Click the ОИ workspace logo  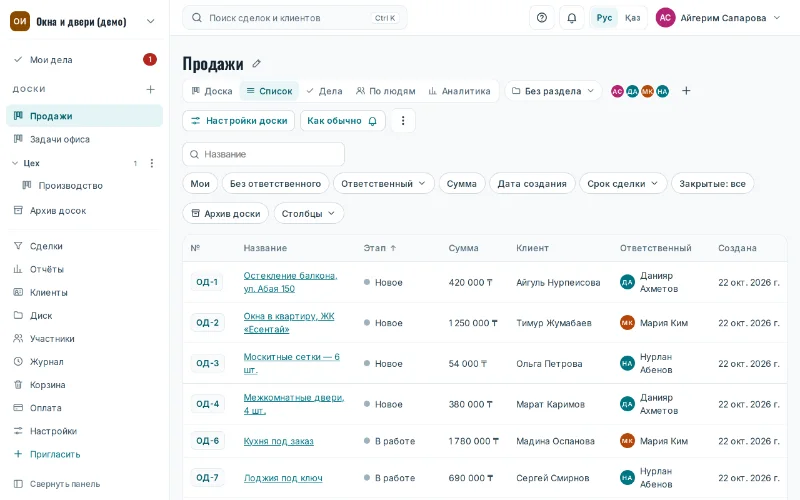[x=20, y=21]
